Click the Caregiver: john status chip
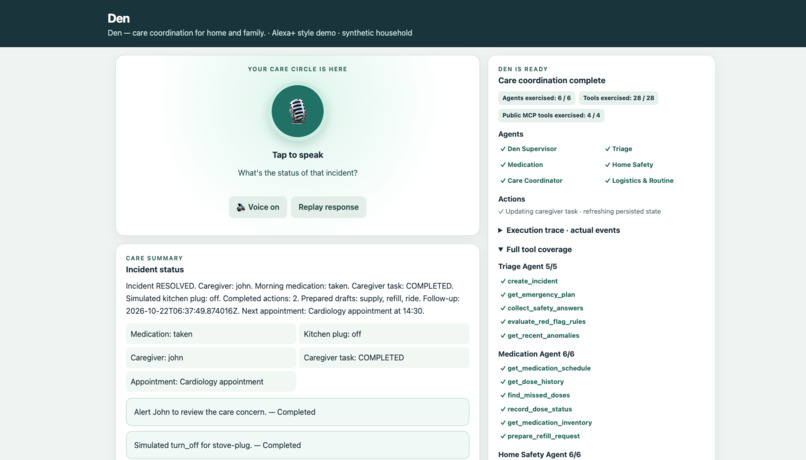The height and width of the screenshot is (460, 806). pos(211,357)
